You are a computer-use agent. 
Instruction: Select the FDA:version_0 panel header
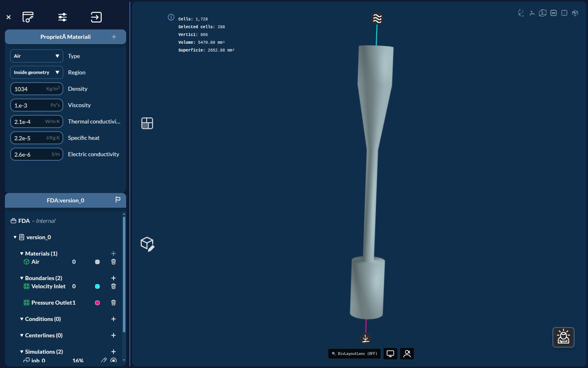65,200
